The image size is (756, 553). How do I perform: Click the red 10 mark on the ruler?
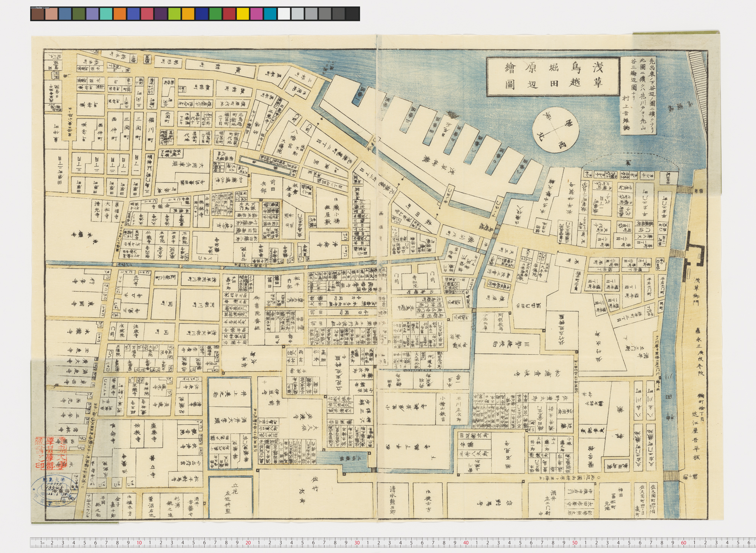pos(139,543)
